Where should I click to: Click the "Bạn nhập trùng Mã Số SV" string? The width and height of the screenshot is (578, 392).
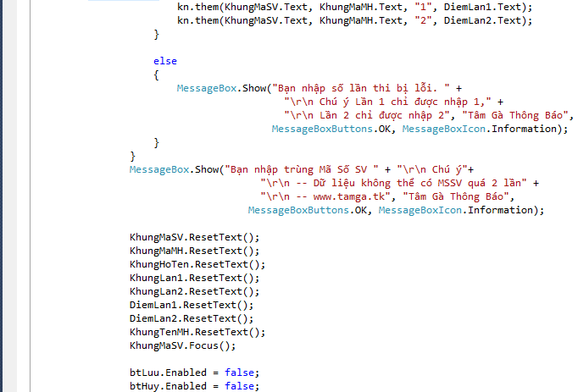302,170
